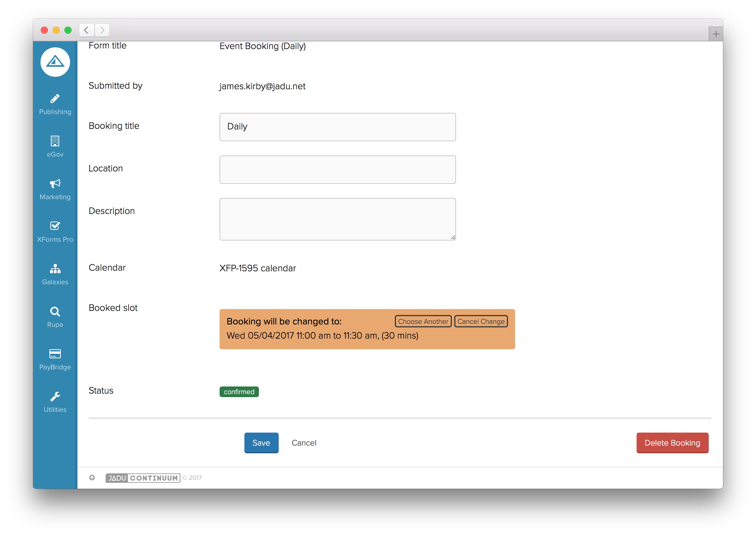Open the Publishing pencil icon
The width and height of the screenshot is (756, 536).
point(55,99)
